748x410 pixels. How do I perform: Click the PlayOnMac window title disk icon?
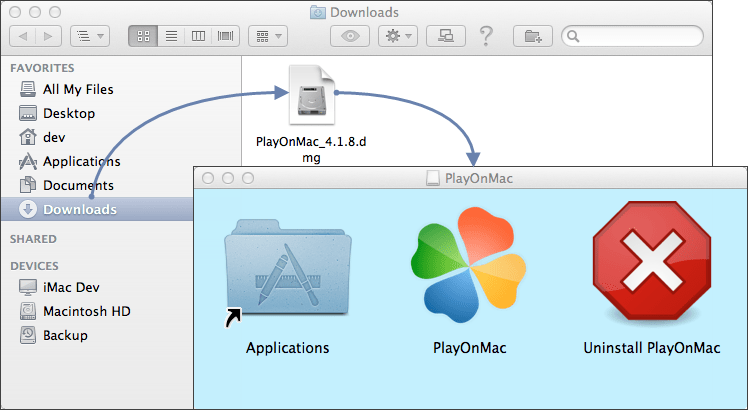click(x=433, y=178)
